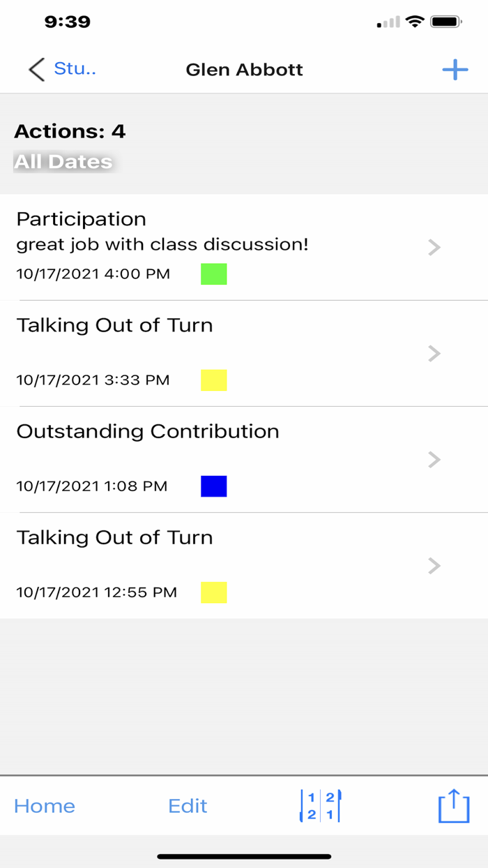Tap the Wi-Fi icon in the status bar
The image size is (488, 868).
click(x=416, y=21)
